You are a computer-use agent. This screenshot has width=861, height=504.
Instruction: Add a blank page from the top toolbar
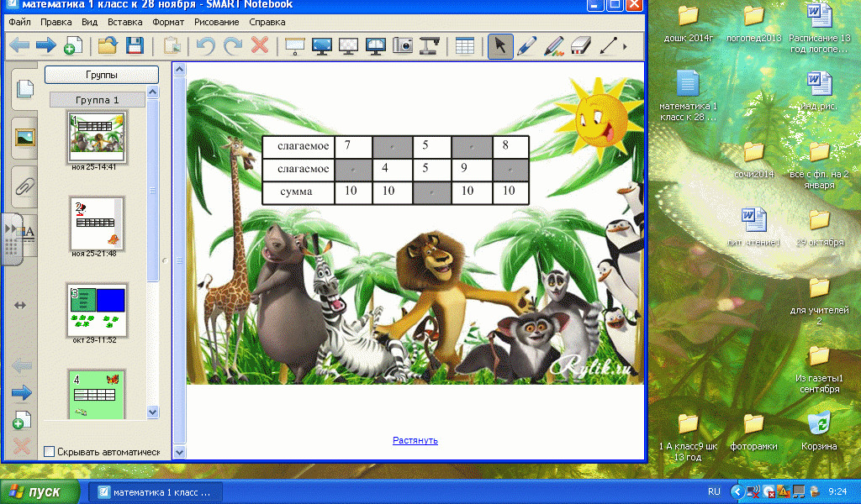point(73,45)
